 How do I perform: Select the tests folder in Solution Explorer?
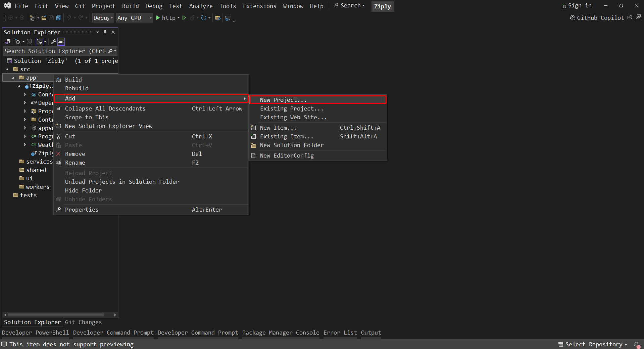click(x=28, y=195)
